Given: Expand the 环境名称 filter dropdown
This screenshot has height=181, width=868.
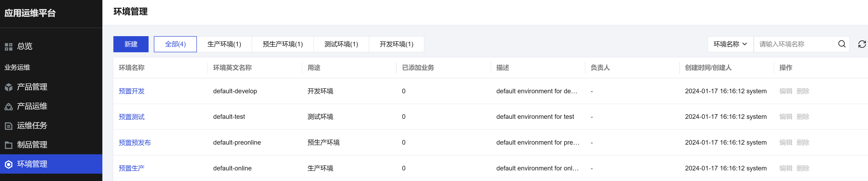Looking at the screenshot, I should (x=730, y=44).
